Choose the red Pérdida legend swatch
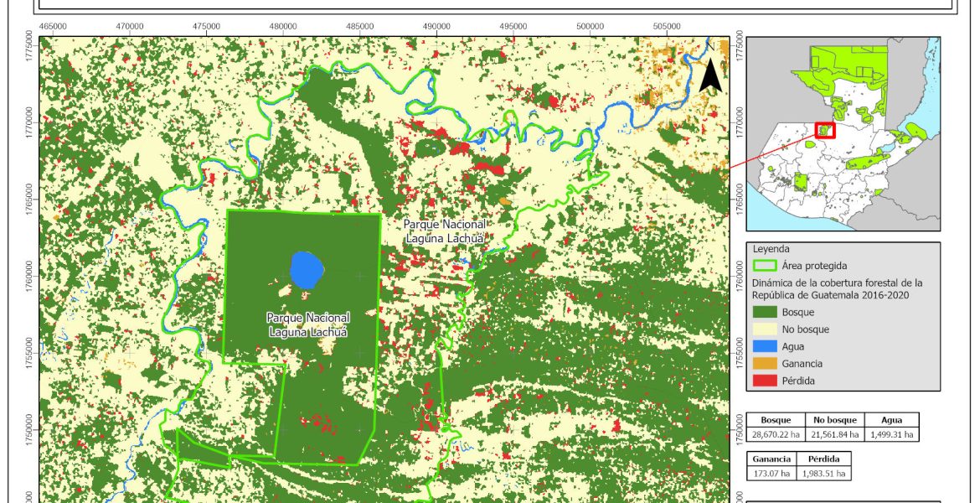980x503 pixels. pyautogui.click(x=770, y=381)
